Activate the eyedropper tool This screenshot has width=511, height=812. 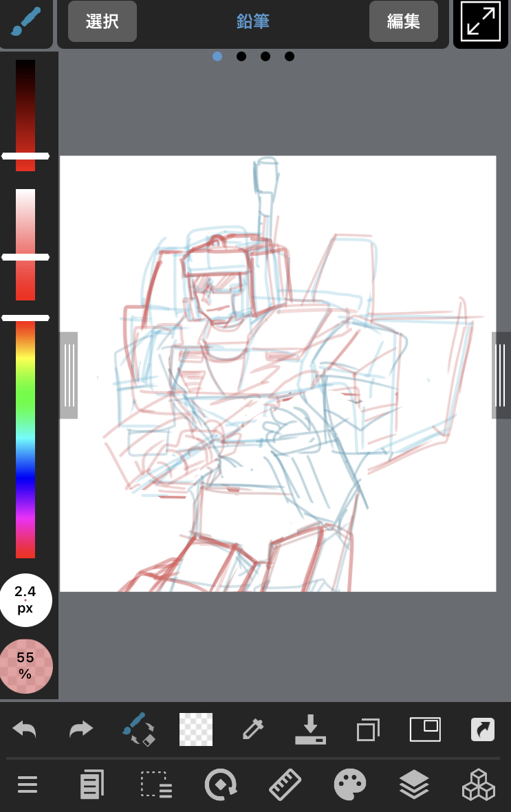(x=253, y=729)
